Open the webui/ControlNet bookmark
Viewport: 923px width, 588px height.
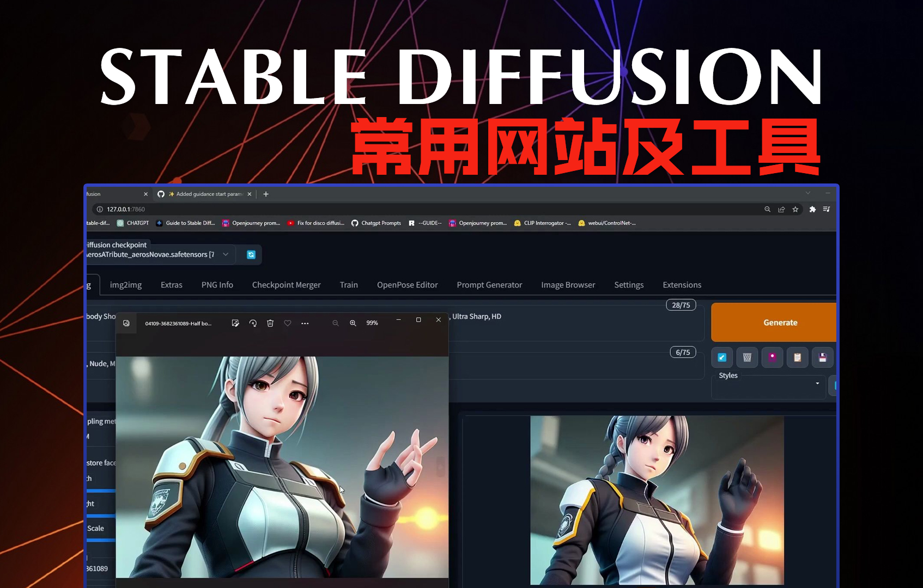607,223
